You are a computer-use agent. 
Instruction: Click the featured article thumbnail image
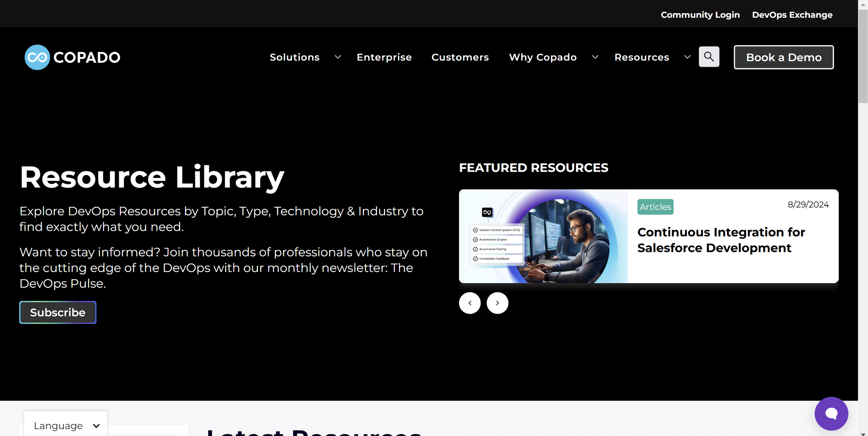coord(543,236)
